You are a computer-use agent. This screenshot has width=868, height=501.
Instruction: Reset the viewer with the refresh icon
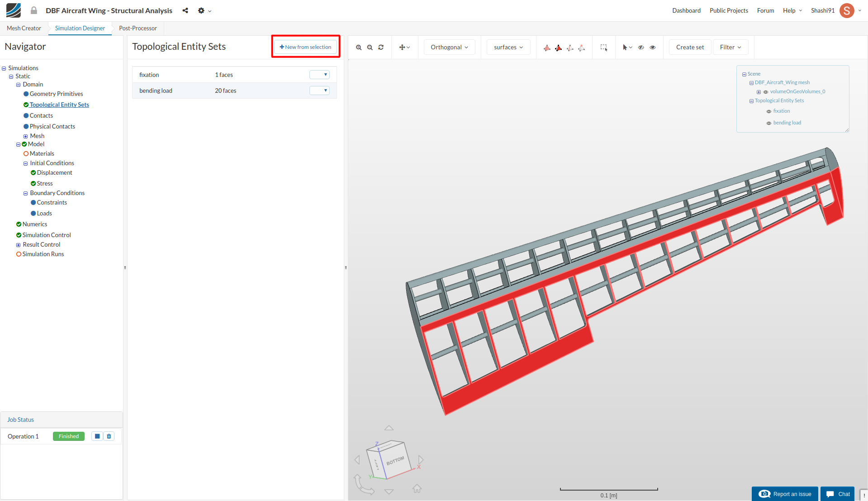pos(381,48)
